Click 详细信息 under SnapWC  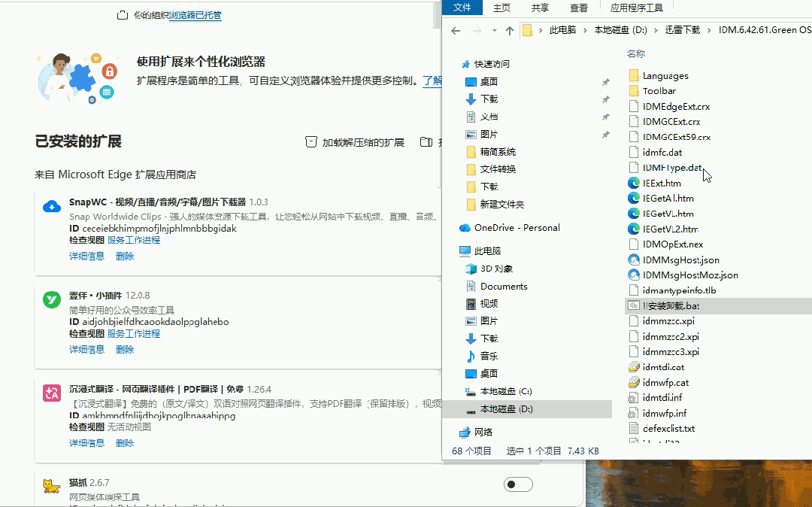[x=88, y=256]
